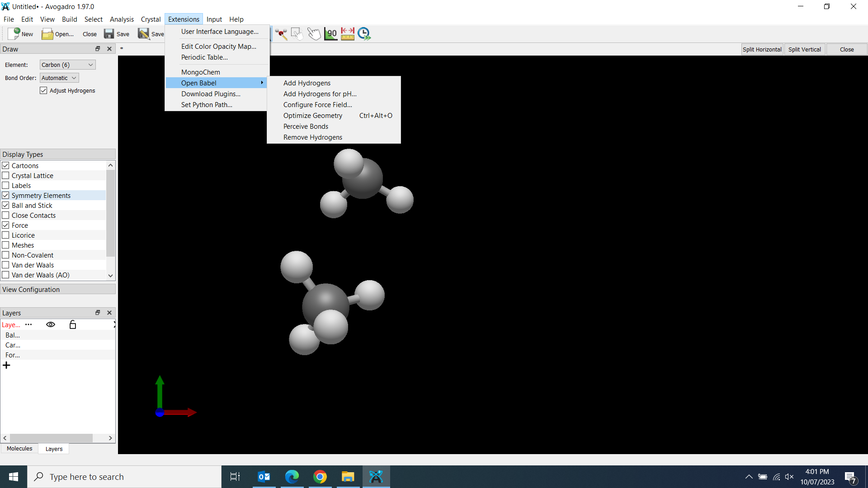Screen dimensions: 868x488
Task: Open the Element dropdown showing Carbon
Action: tap(68, 65)
